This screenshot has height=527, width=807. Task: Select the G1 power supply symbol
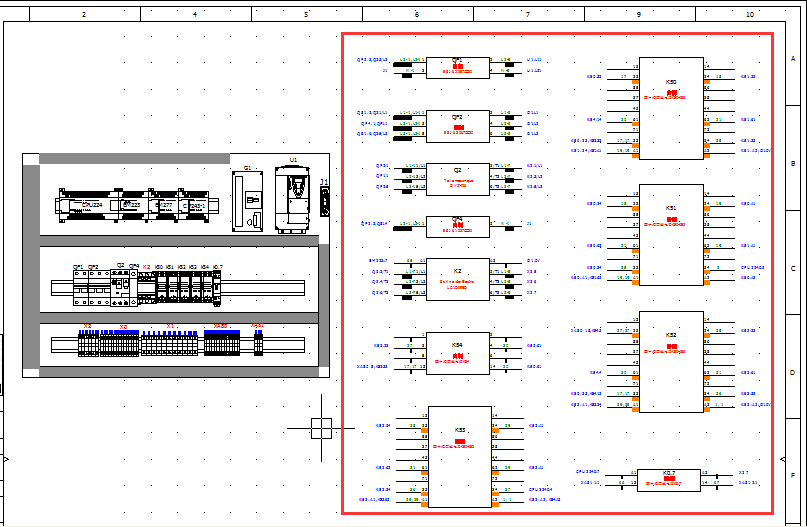point(248,201)
